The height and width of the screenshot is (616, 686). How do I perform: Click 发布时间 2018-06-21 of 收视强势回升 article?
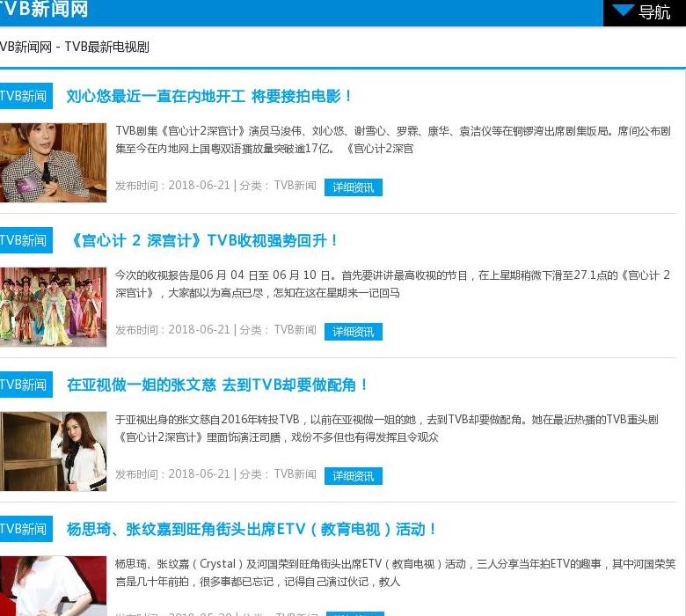pos(172,330)
